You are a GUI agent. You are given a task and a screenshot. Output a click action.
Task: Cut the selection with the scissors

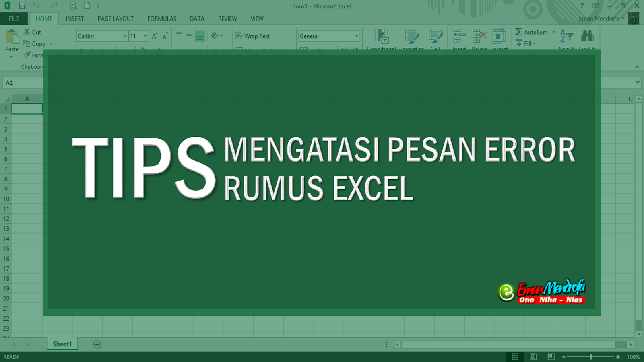27,32
